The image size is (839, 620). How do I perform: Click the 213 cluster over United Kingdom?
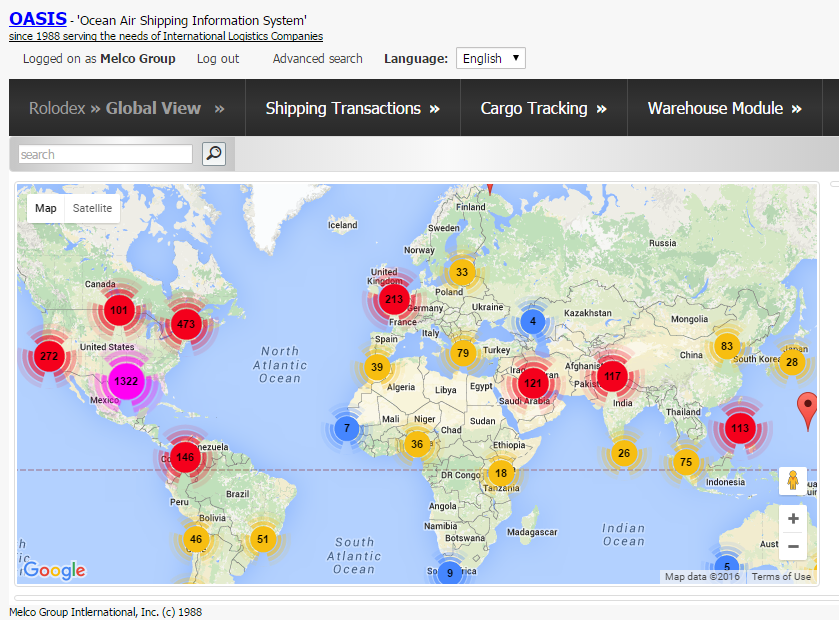point(394,299)
